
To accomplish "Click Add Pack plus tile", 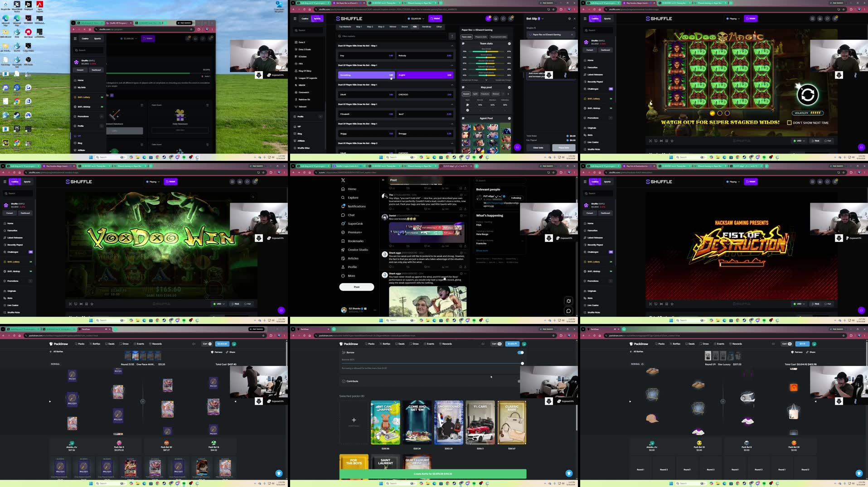I will [354, 422].
